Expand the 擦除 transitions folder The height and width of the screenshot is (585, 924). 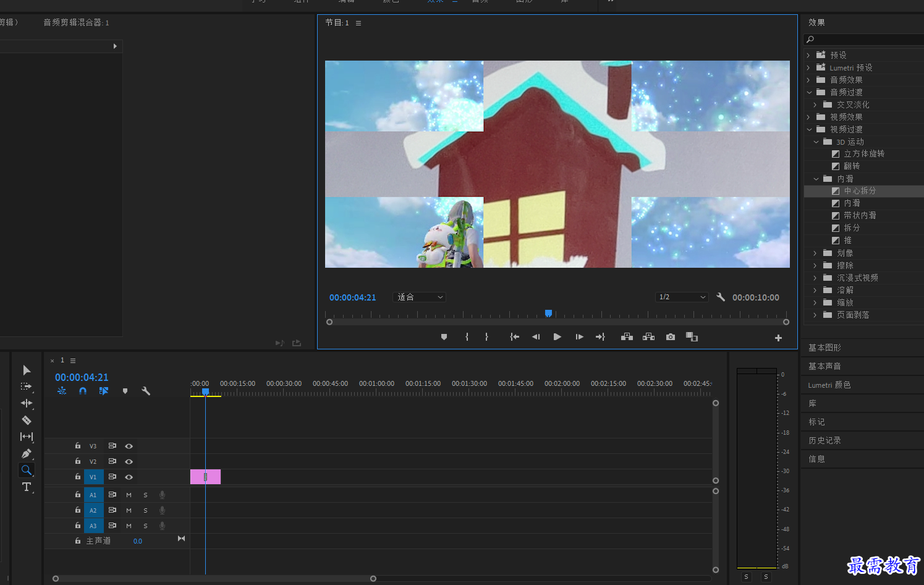coord(815,265)
